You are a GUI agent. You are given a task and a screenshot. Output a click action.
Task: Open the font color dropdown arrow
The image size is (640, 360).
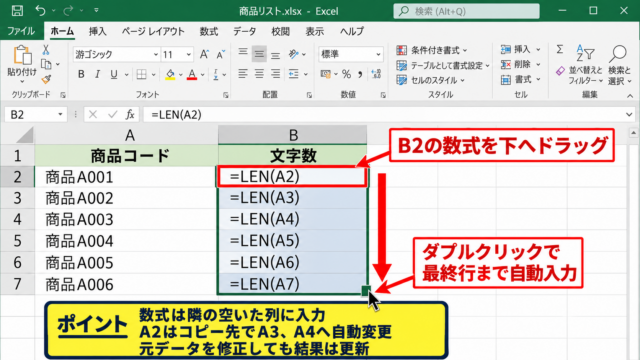click(202, 75)
